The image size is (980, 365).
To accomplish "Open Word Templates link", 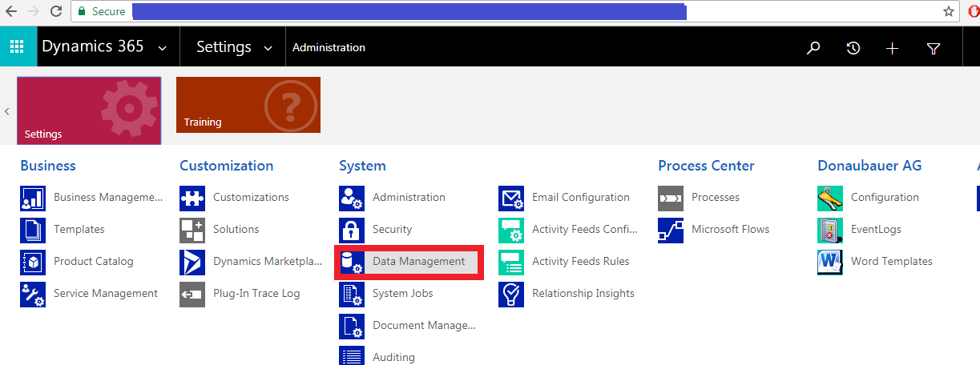I will click(892, 261).
